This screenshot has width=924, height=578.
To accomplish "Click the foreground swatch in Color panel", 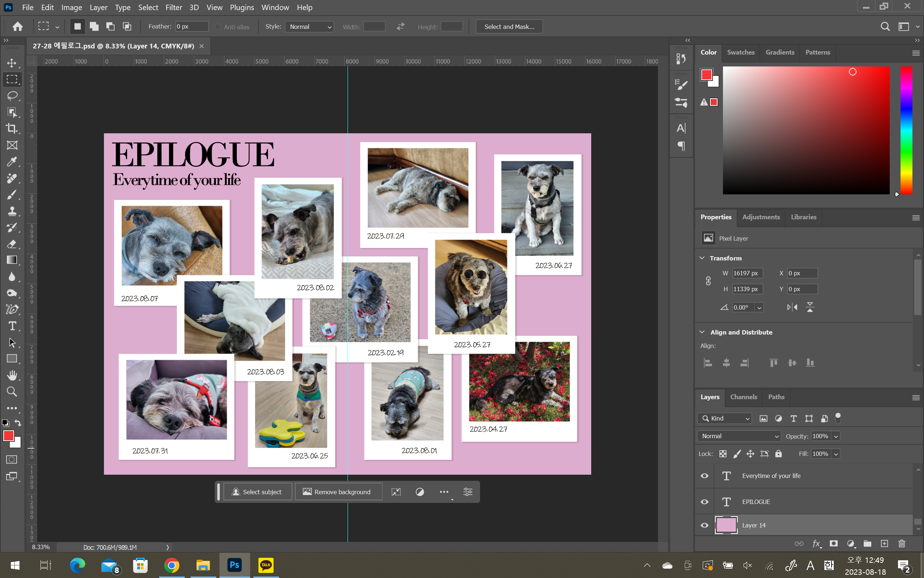I will point(706,74).
